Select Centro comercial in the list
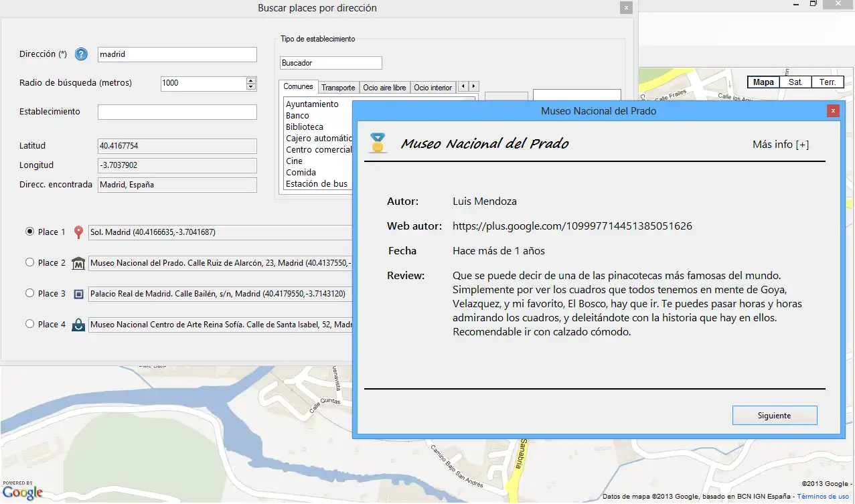Image resolution: width=855 pixels, height=504 pixels. tap(319, 150)
